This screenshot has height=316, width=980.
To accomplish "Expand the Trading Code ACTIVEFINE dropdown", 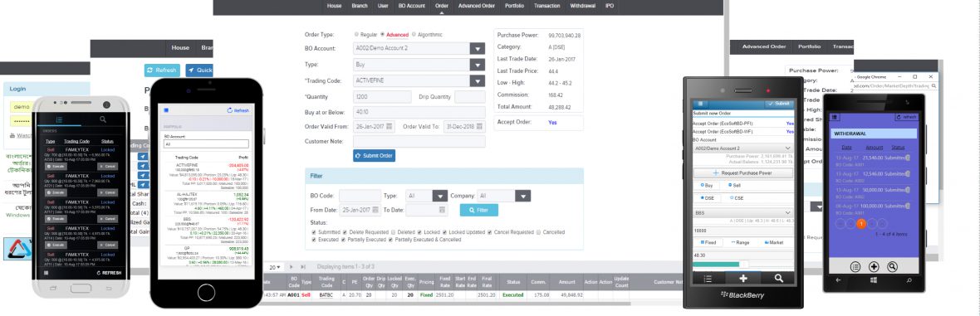I will point(478,80).
